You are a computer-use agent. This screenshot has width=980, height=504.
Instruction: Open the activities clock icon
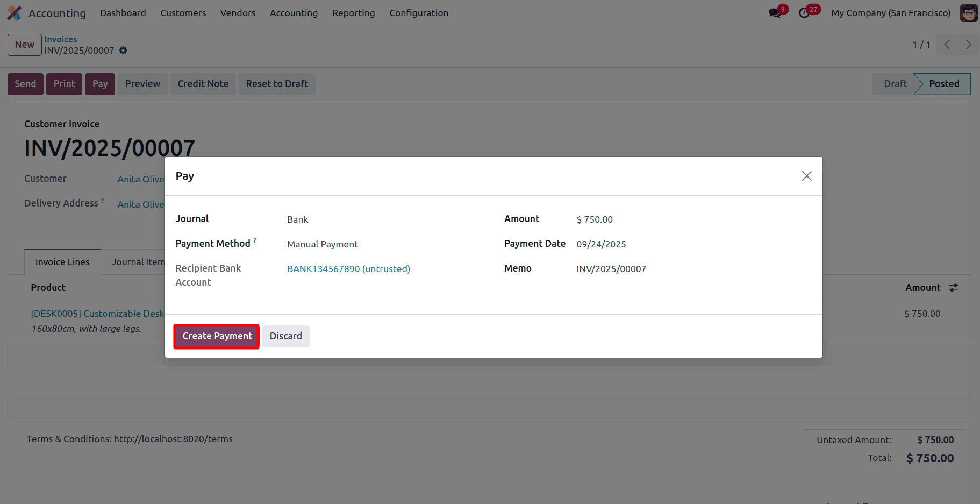click(x=804, y=13)
